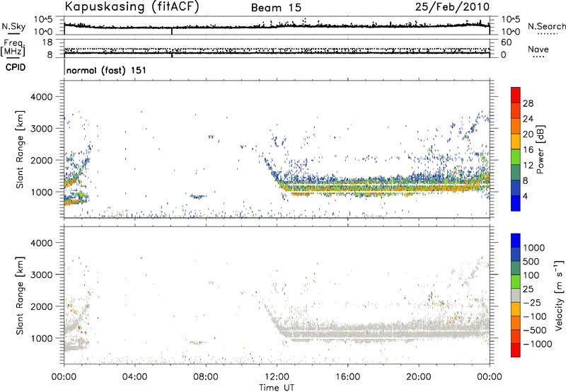Click the "-100" value on velocity color bar
The image size is (566, 392).
(x=535, y=316)
